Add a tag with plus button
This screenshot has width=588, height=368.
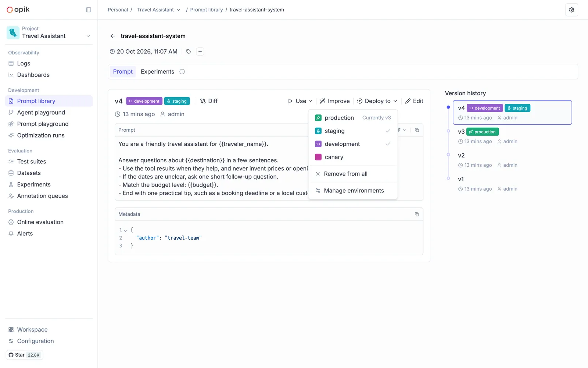[200, 52]
